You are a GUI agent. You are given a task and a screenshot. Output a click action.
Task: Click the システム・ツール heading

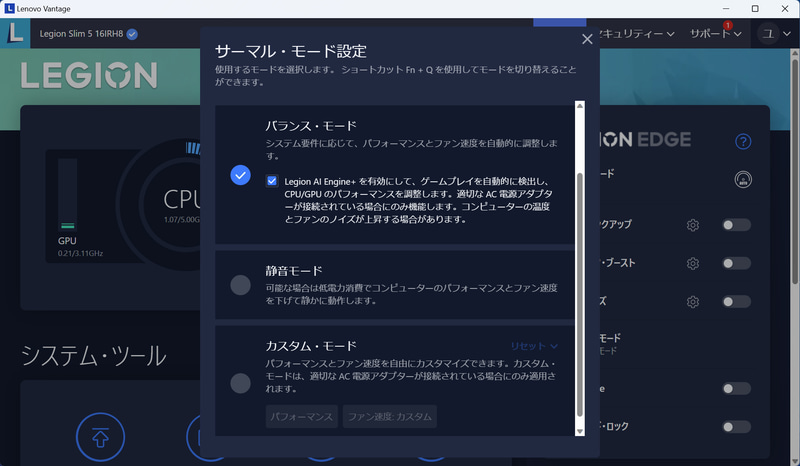(x=93, y=356)
